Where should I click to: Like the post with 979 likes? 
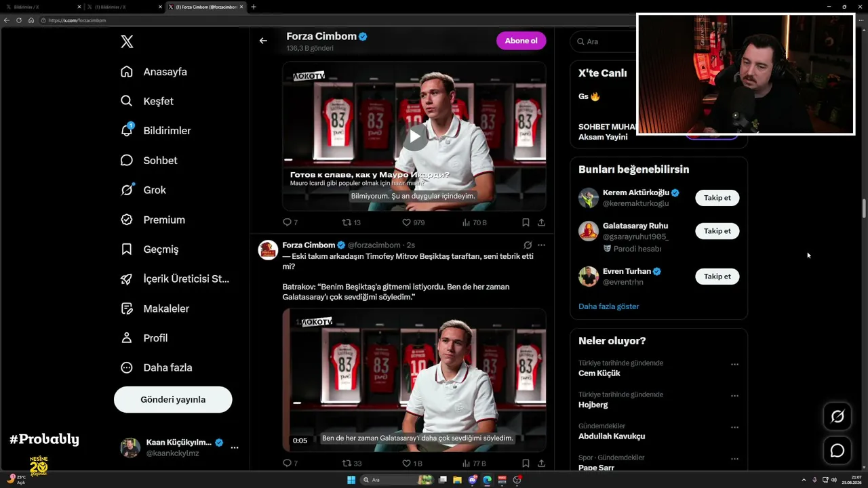[x=413, y=222]
